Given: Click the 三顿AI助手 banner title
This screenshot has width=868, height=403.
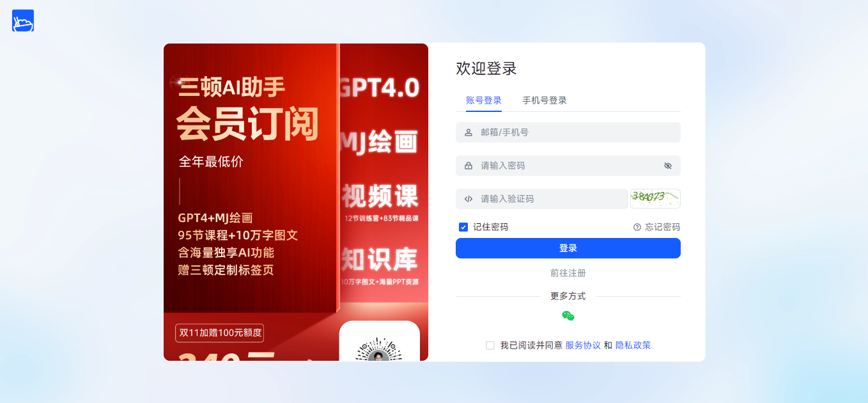Looking at the screenshot, I should coord(232,87).
